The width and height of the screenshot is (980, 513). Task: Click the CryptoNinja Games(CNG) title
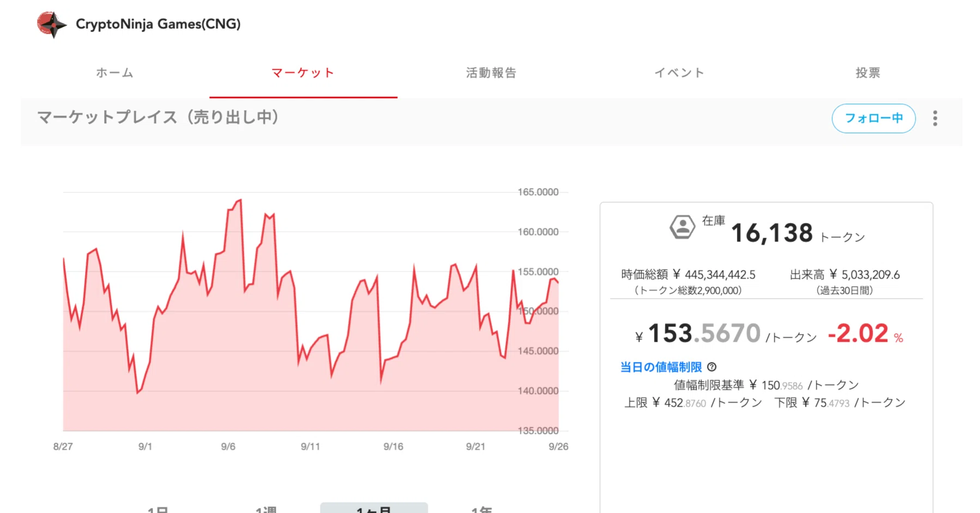[158, 24]
